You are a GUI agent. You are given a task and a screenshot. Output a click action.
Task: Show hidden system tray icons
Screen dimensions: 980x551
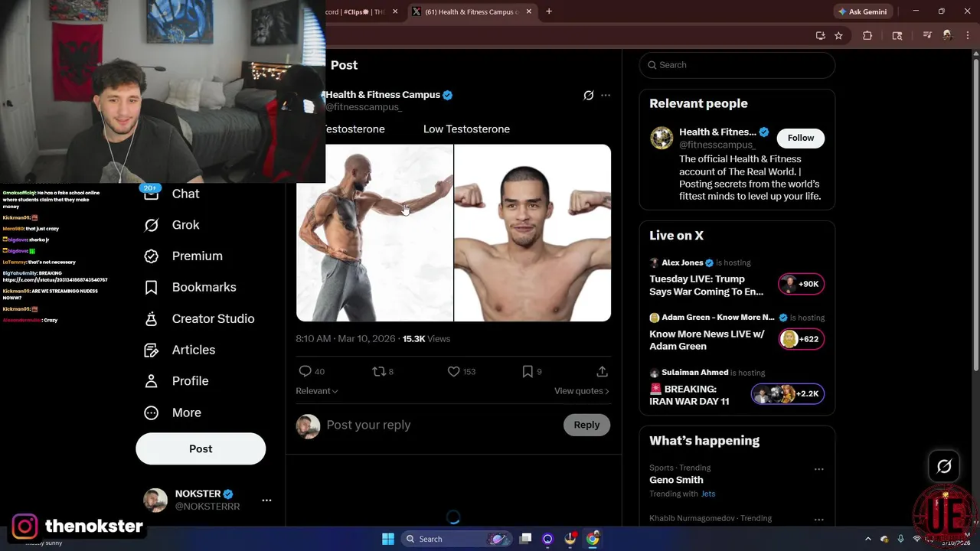pyautogui.click(x=867, y=539)
